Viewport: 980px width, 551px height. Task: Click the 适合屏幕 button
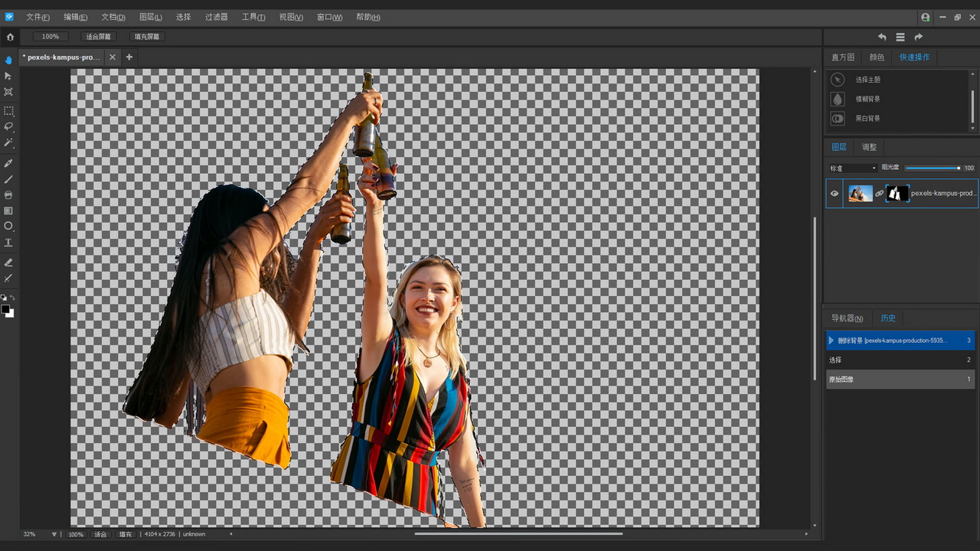[x=98, y=37]
